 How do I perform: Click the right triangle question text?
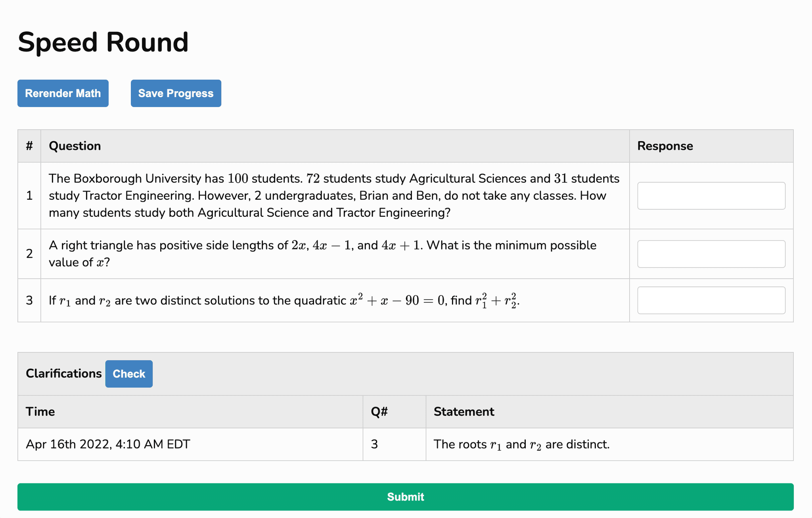(x=322, y=254)
